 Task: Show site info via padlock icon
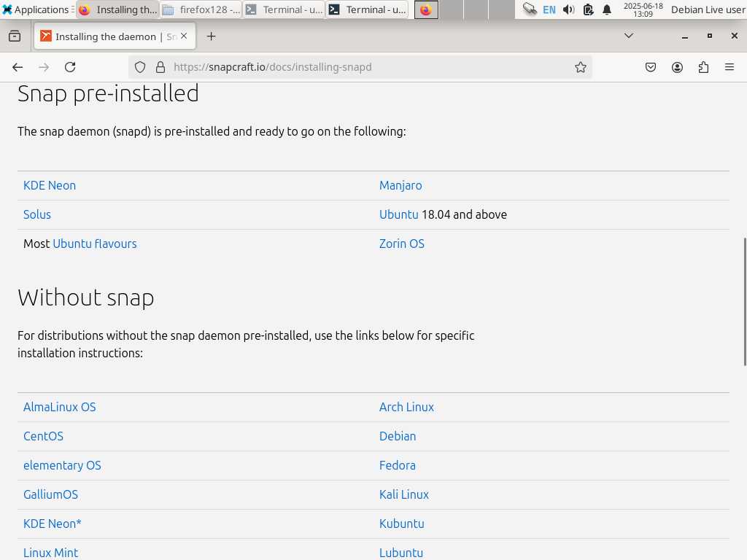click(x=160, y=67)
